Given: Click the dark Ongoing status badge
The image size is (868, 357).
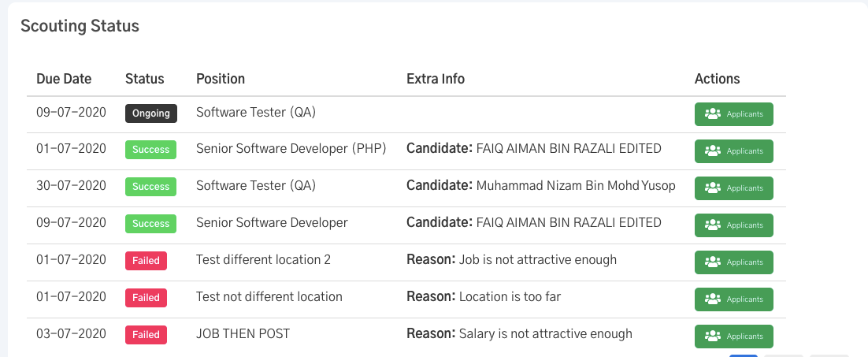Looking at the screenshot, I should click(x=151, y=113).
